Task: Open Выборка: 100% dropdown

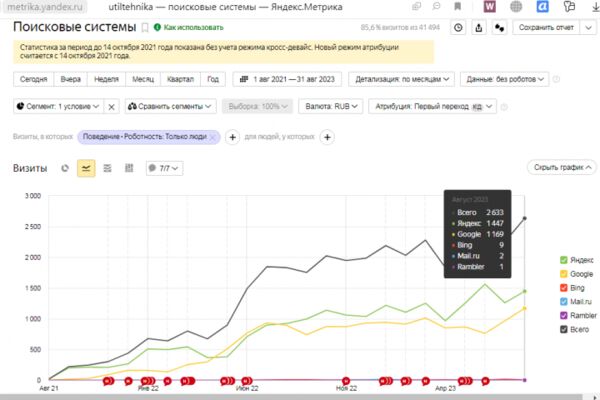Action: 258,106
